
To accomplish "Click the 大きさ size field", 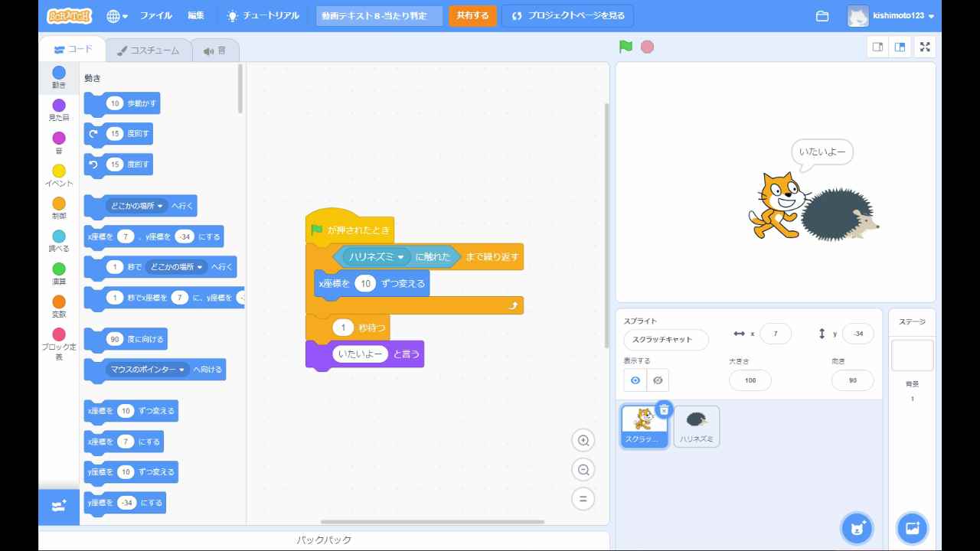I will point(750,380).
